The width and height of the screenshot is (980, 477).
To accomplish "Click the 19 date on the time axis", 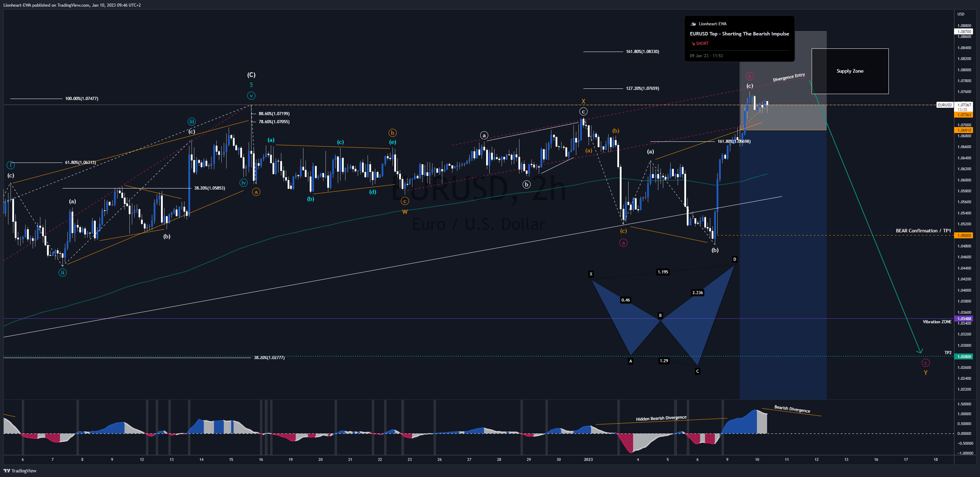I will (291, 459).
